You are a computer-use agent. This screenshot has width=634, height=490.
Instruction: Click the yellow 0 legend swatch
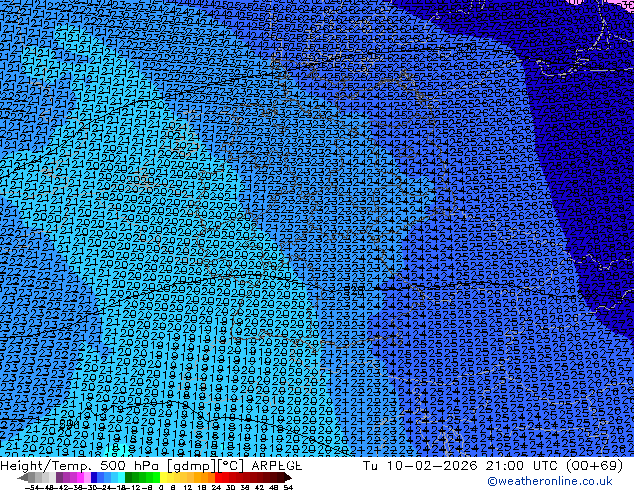pos(164,477)
